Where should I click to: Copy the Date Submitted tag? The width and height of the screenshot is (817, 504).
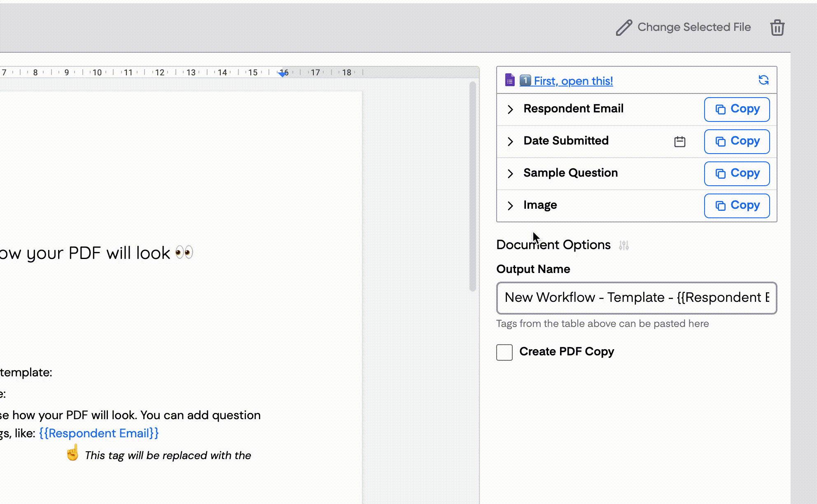(x=737, y=141)
